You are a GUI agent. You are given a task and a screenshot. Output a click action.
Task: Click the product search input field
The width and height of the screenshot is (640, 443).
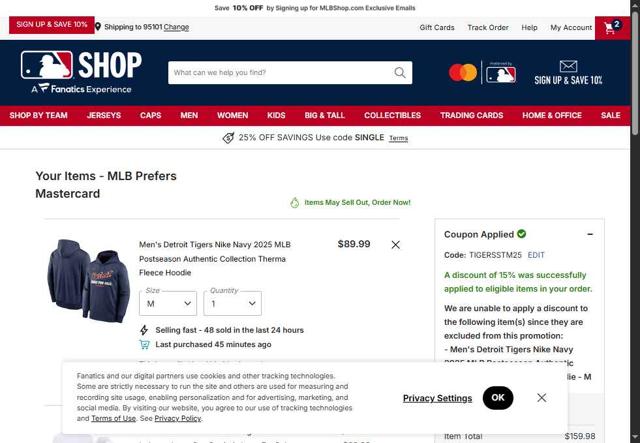click(282, 73)
